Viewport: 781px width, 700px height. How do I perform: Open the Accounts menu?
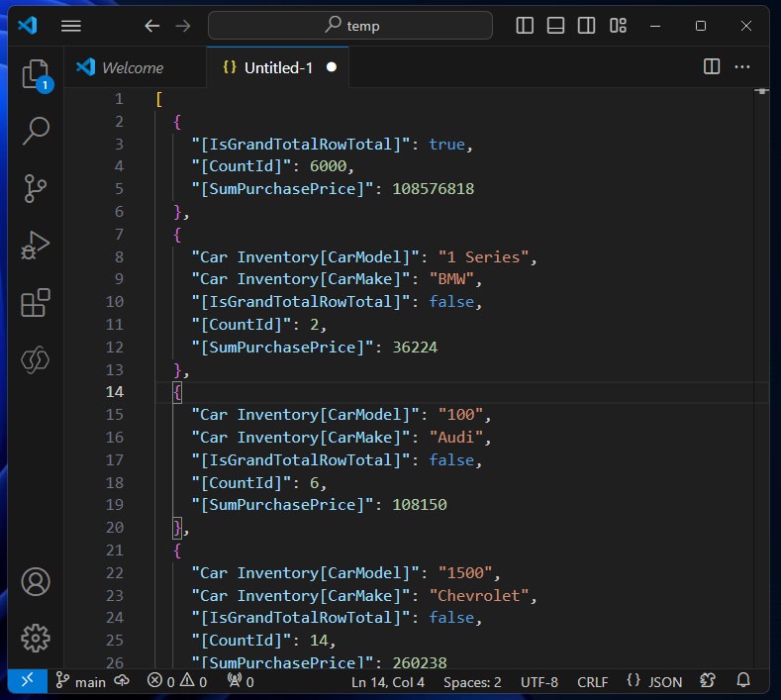click(x=36, y=582)
